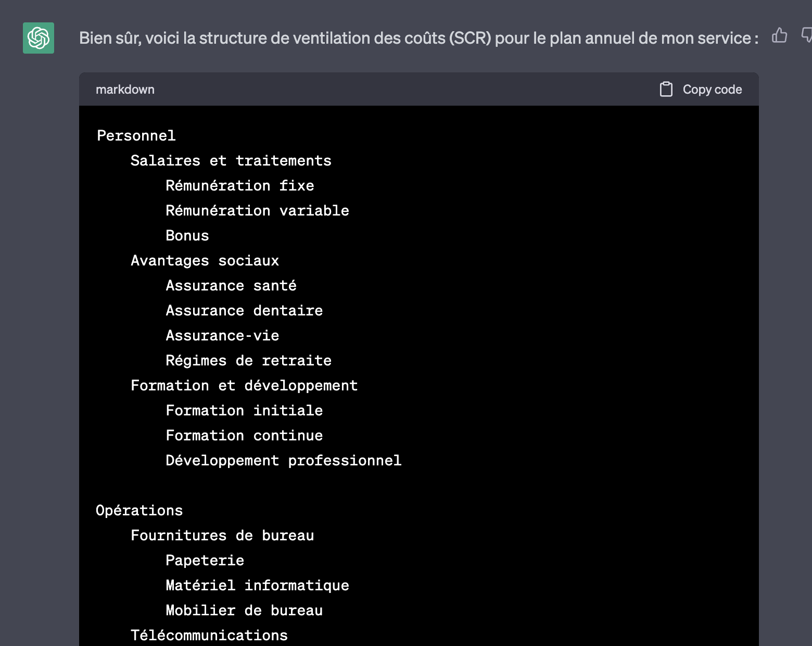Click the "markdown" language label
The image size is (812, 646).
(x=125, y=90)
